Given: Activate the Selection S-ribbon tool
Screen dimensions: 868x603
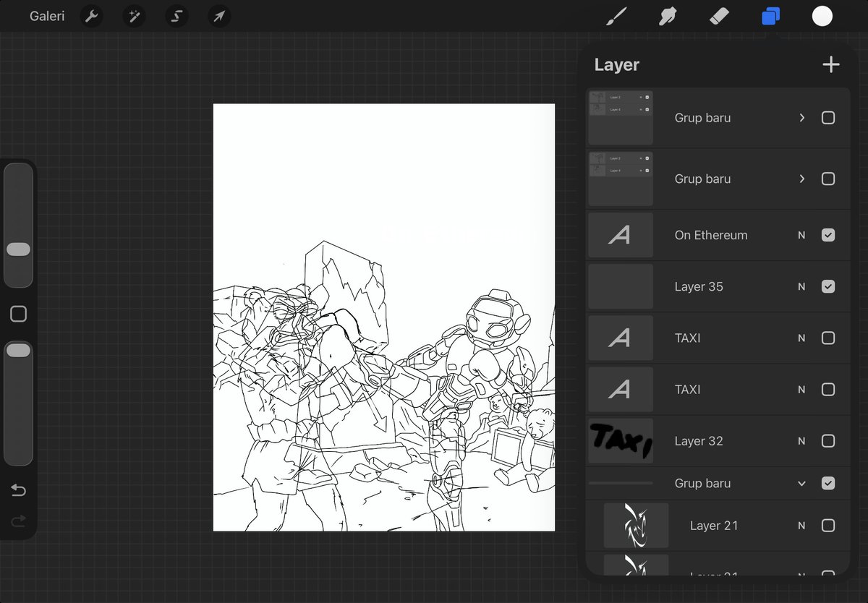Looking at the screenshot, I should tap(176, 16).
